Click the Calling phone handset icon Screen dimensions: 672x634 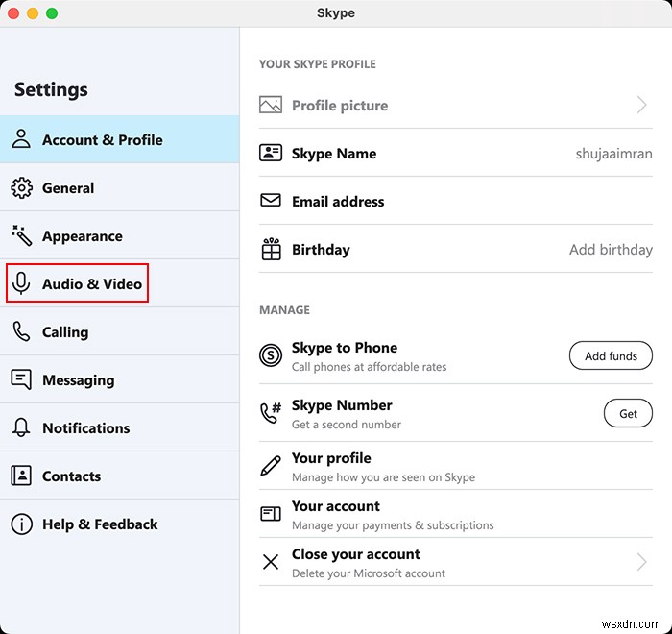[21, 331]
